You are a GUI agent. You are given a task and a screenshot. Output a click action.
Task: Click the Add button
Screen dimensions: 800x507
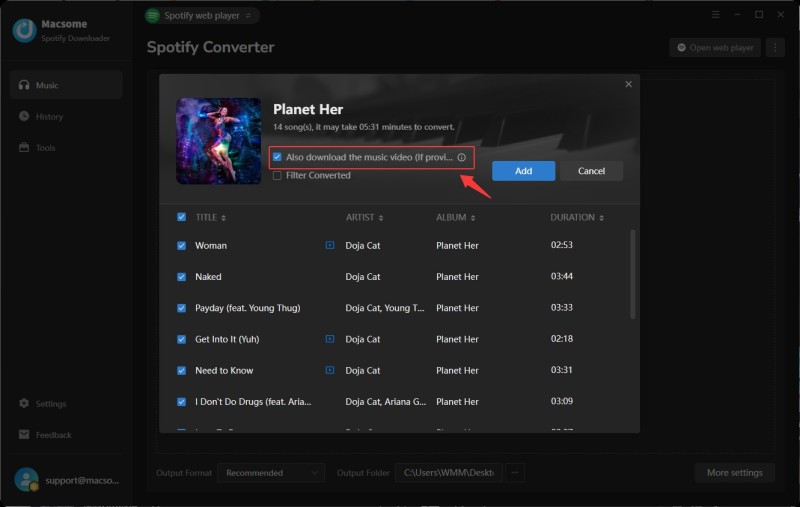click(x=523, y=171)
